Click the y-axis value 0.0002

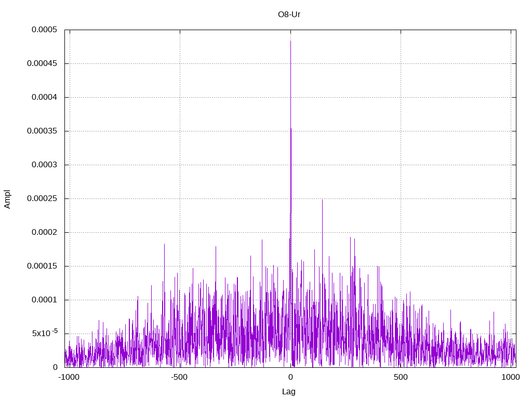pyautogui.click(x=45, y=232)
